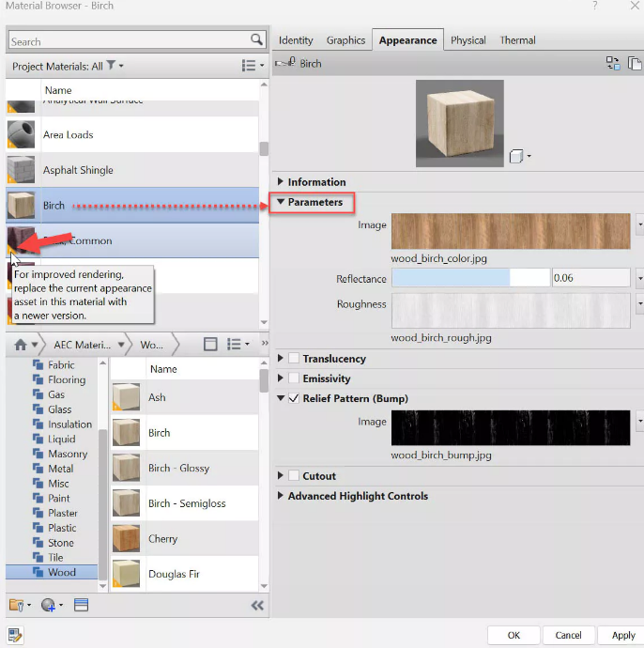Click the search magnifier icon
Image resolution: width=644 pixels, height=648 pixels.
click(256, 39)
